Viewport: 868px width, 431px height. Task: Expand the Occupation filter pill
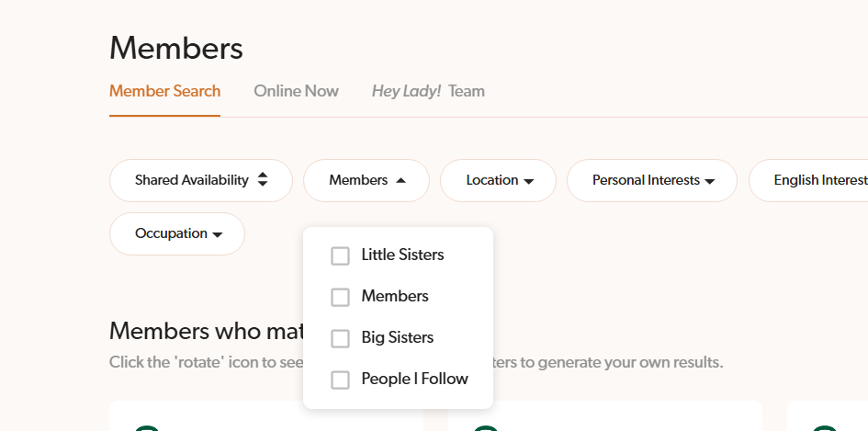point(176,233)
